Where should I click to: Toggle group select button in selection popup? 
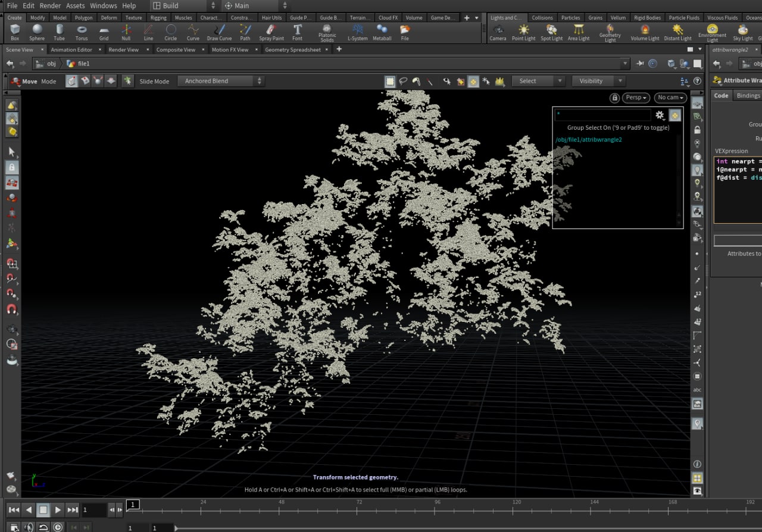click(x=674, y=115)
